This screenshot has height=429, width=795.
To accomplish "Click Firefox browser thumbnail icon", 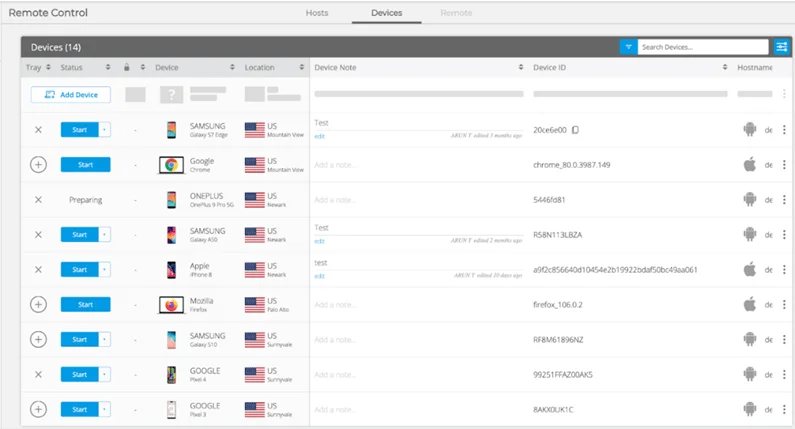I will tap(171, 305).
